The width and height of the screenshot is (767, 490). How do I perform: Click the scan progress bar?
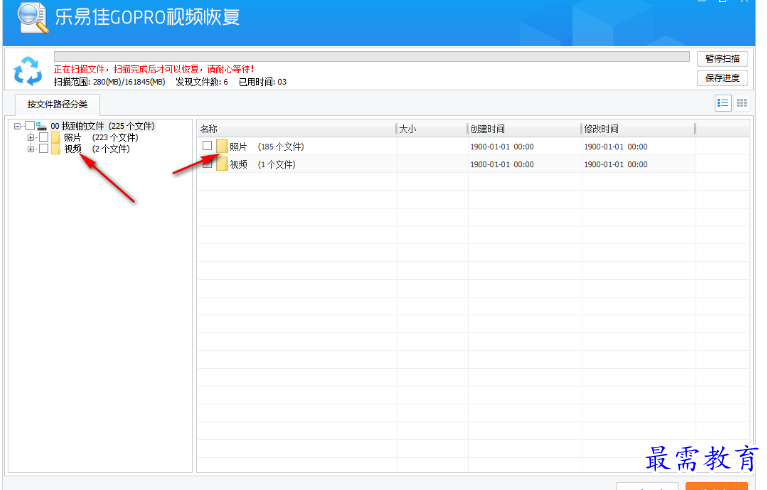point(372,56)
